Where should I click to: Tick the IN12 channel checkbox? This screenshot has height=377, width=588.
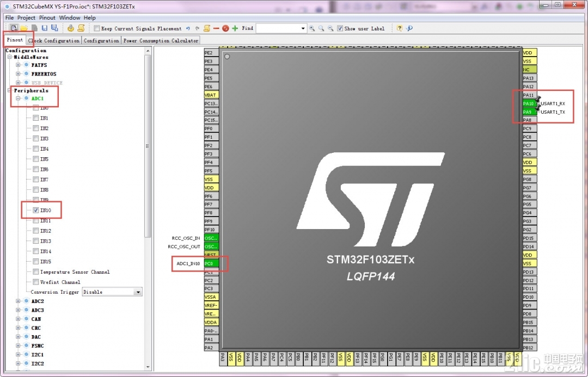click(35, 231)
